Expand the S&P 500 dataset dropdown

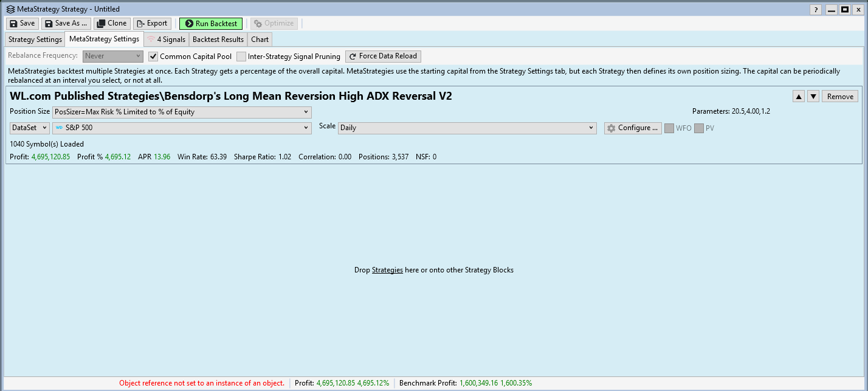point(182,128)
